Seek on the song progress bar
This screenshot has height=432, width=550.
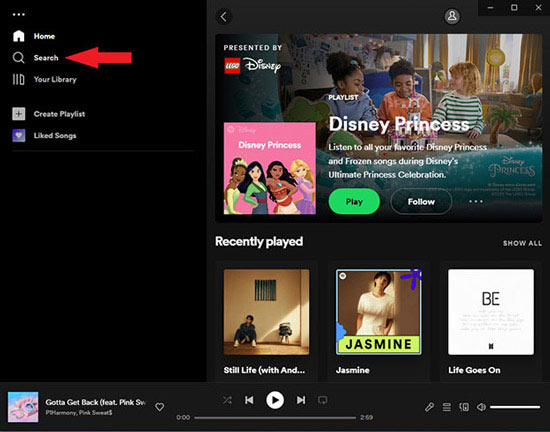pos(275,418)
